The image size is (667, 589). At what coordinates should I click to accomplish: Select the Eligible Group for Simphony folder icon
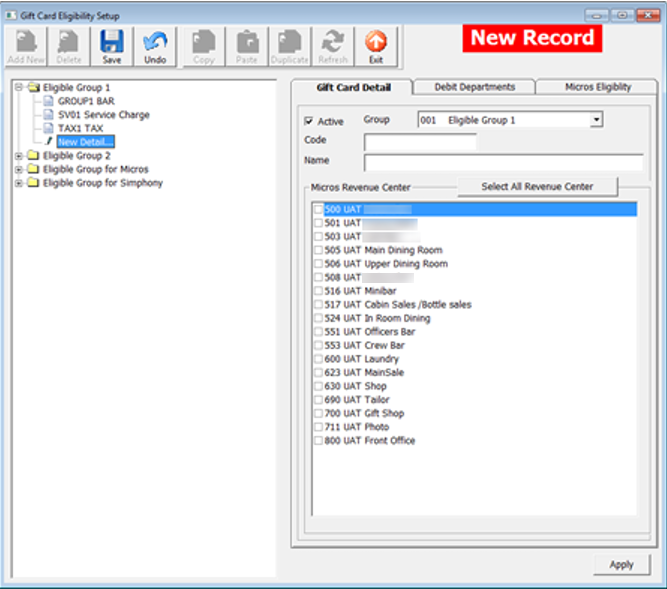coord(34,183)
